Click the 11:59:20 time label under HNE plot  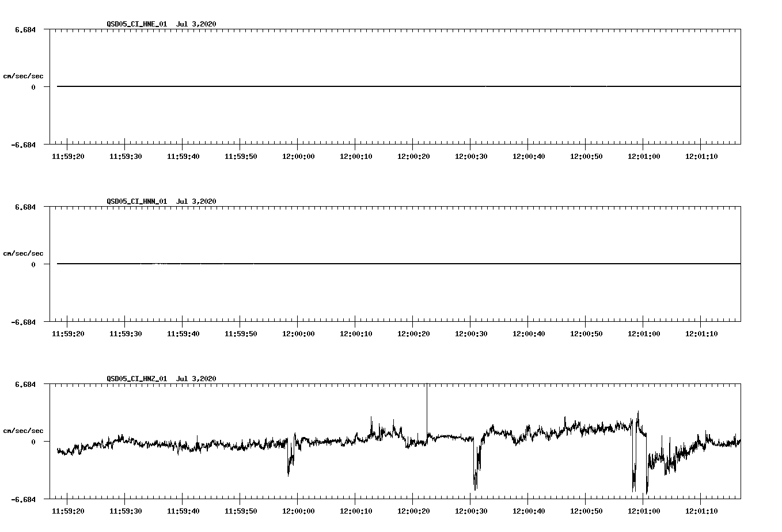[x=68, y=156]
